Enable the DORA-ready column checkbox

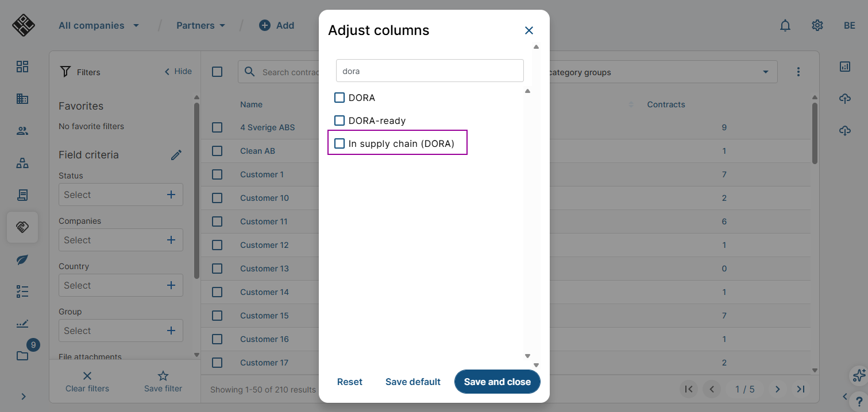[x=340, y=121]
